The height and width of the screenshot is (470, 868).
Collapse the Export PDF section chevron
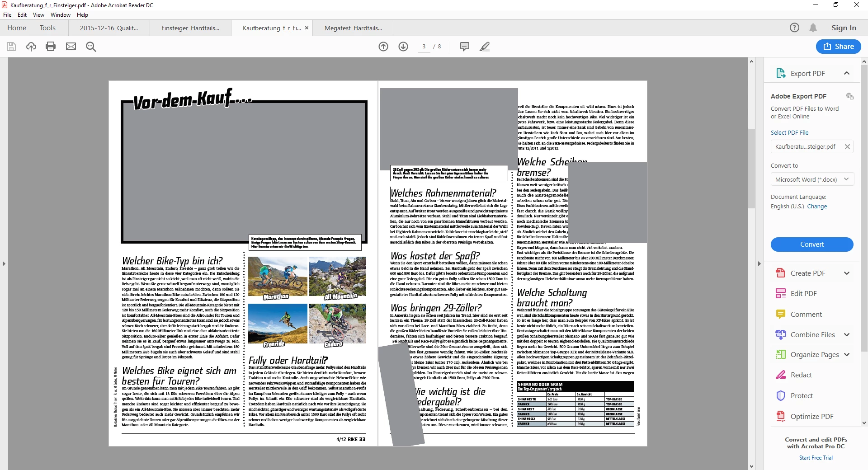tap(847, 73)
